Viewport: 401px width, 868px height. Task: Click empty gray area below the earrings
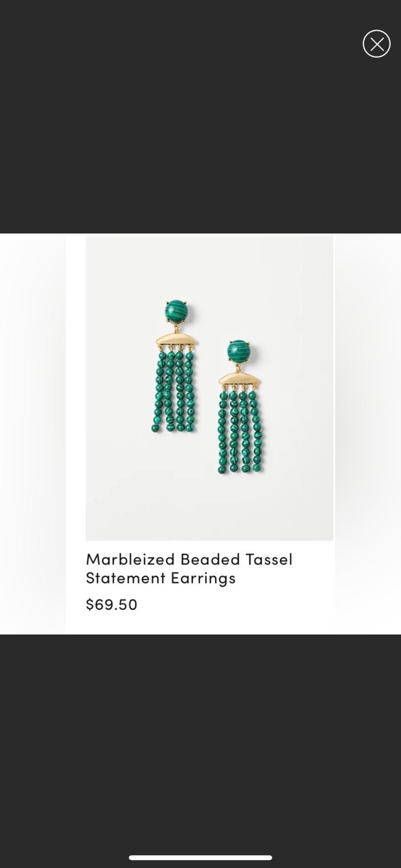209,507
